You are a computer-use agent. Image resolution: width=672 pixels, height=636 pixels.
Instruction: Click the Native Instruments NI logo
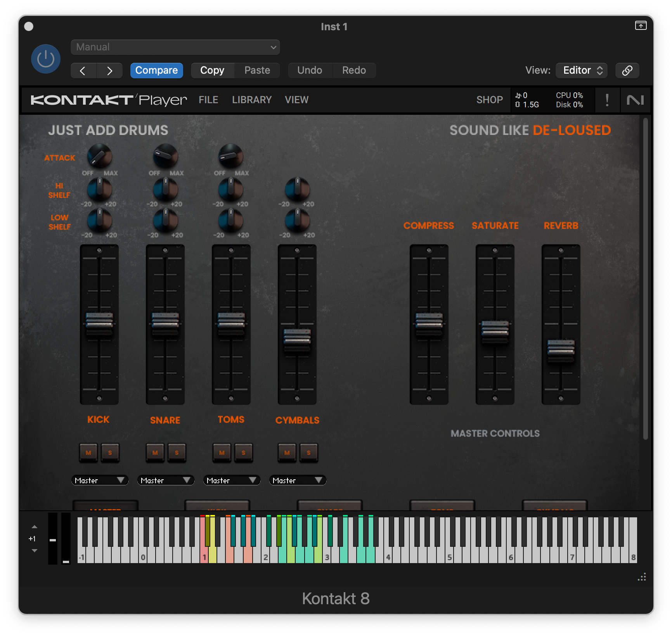pyautogui.click(x=635, y=100)
